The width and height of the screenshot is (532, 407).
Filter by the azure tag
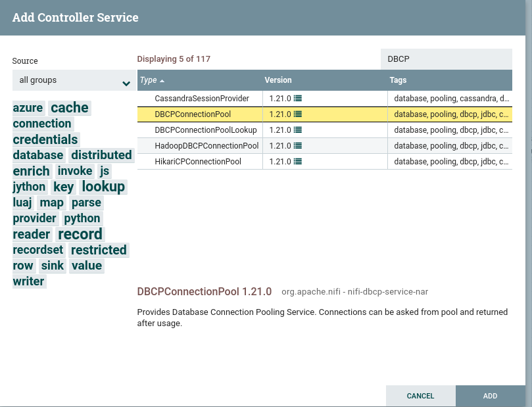(28, 108)
